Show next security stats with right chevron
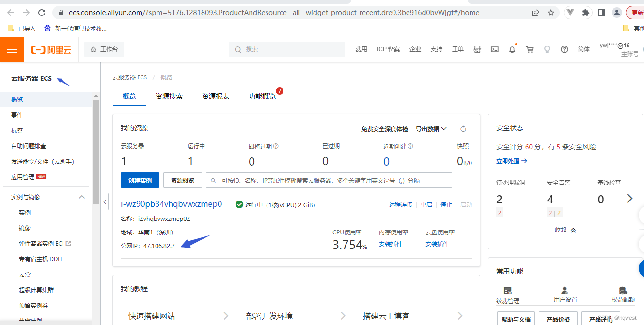644x325 pixels. (x=629, y=198)
